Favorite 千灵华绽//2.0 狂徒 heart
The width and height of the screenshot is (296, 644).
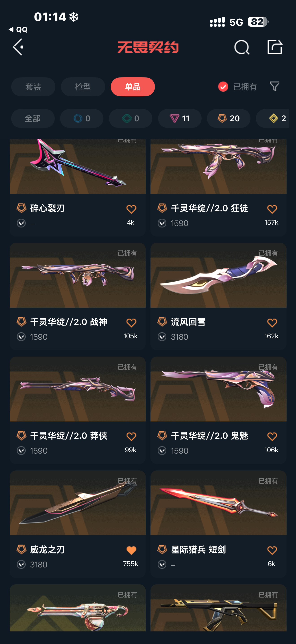(x=272, y=209)
